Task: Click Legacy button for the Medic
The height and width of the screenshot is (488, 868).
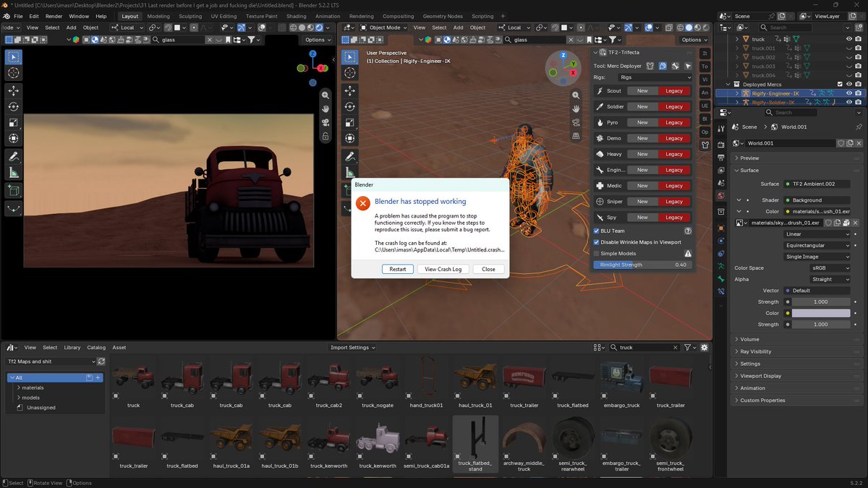Action: click(x=674, y=186)
